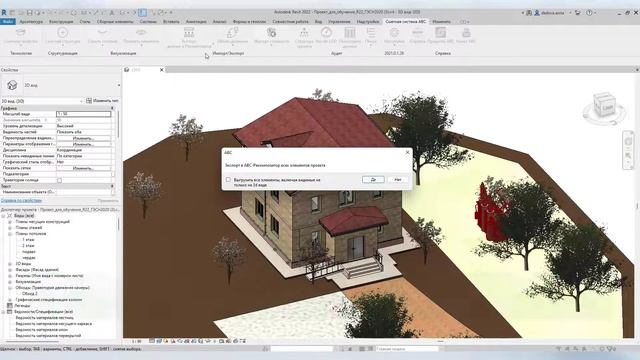Open the Файл ribbon tab

(8, 22)
